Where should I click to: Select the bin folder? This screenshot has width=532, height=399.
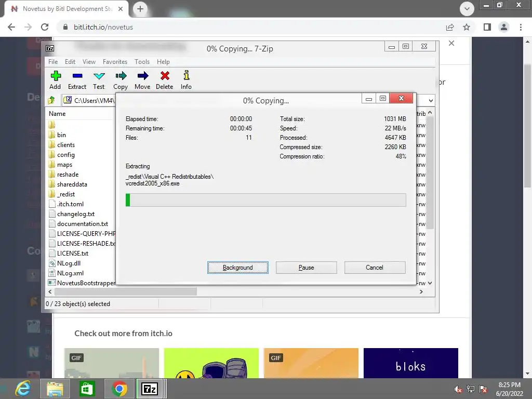click(x=61, y=135)
